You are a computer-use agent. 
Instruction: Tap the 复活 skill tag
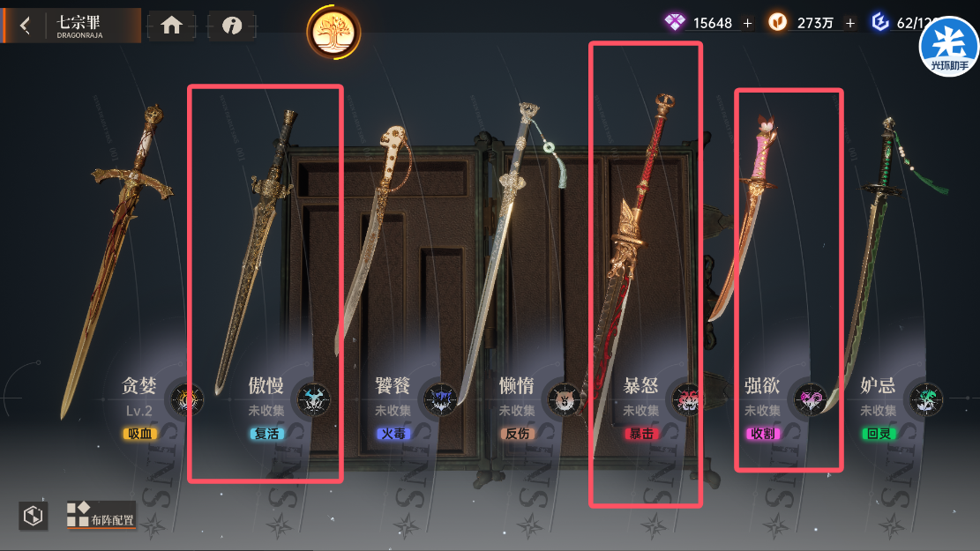tap(267, 434)
